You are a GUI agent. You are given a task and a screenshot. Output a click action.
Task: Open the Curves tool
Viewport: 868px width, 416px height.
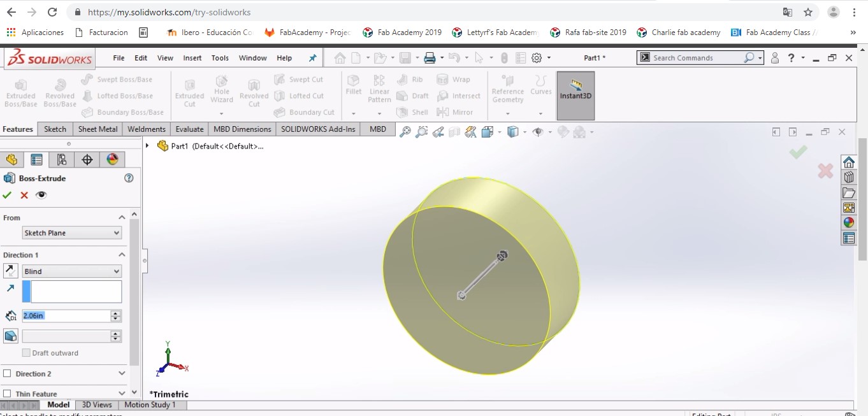(x=541, y=85)
